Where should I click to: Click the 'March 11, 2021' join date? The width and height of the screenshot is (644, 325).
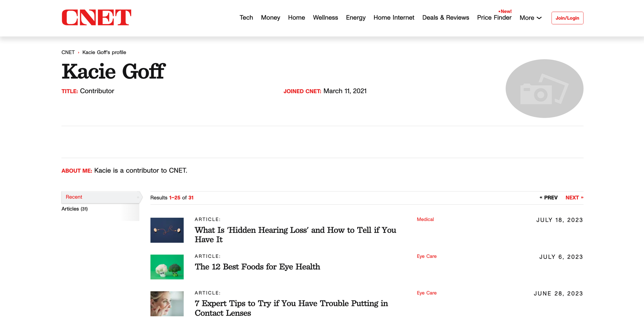click(x=345, y=91)
